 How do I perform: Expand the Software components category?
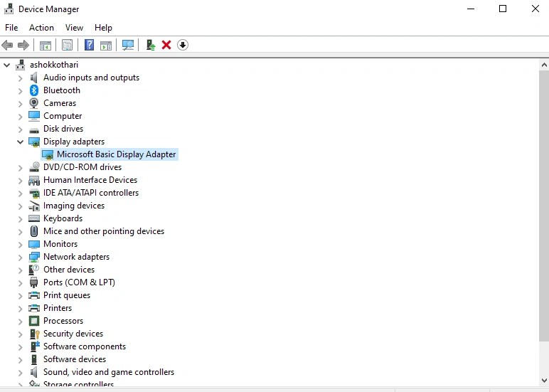pyautogui.click(x=21, y=346)
